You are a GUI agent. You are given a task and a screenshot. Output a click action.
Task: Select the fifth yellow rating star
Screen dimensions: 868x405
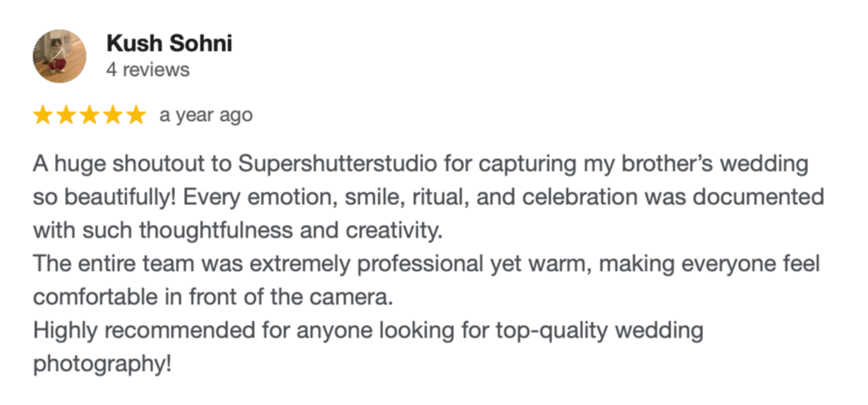pos(136,115)
